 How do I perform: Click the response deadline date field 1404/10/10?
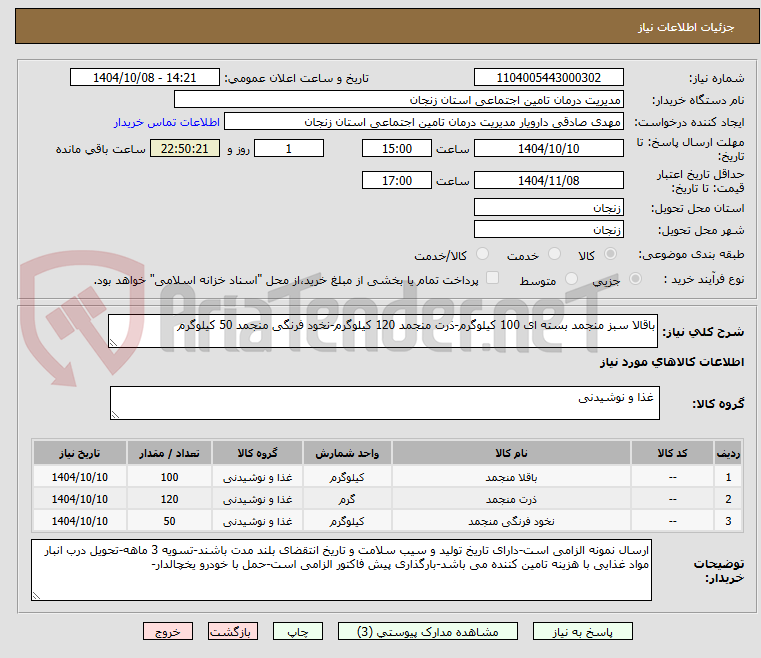pos(548,148)
